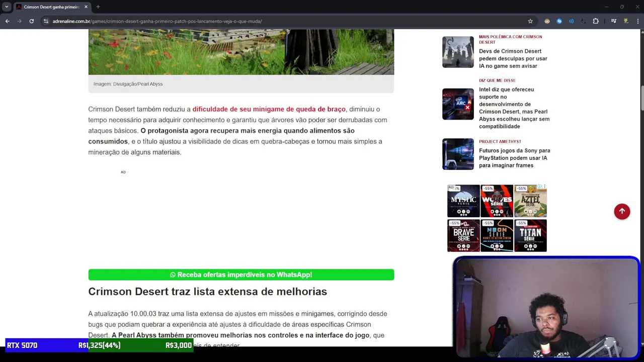
Task: Click the red back-to-top arrow button
Action: 622,211
